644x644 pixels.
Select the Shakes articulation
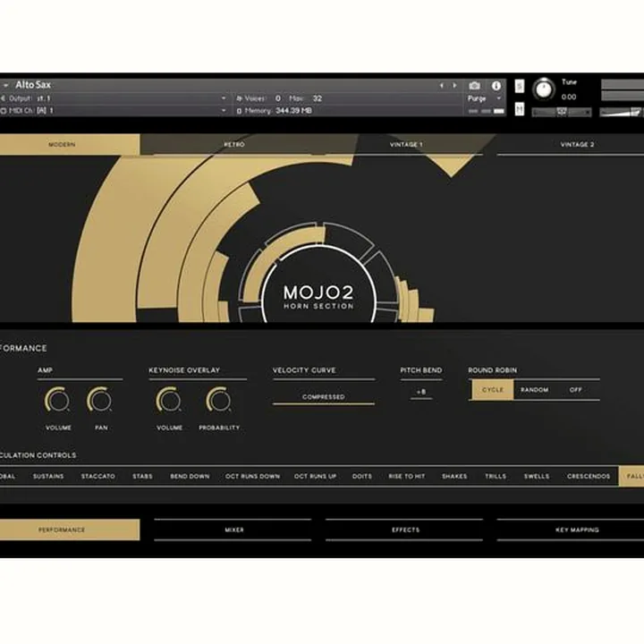(454, 477)
